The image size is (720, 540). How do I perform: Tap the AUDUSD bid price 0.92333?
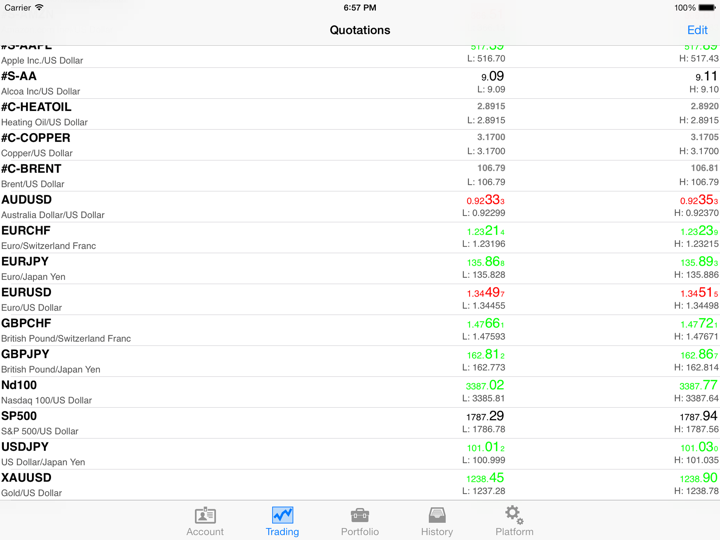point(486,200)
